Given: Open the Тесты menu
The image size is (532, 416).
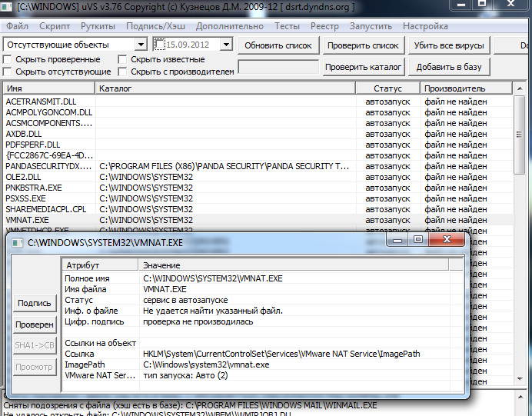Looking at the screenshot, I should [287, 26].
